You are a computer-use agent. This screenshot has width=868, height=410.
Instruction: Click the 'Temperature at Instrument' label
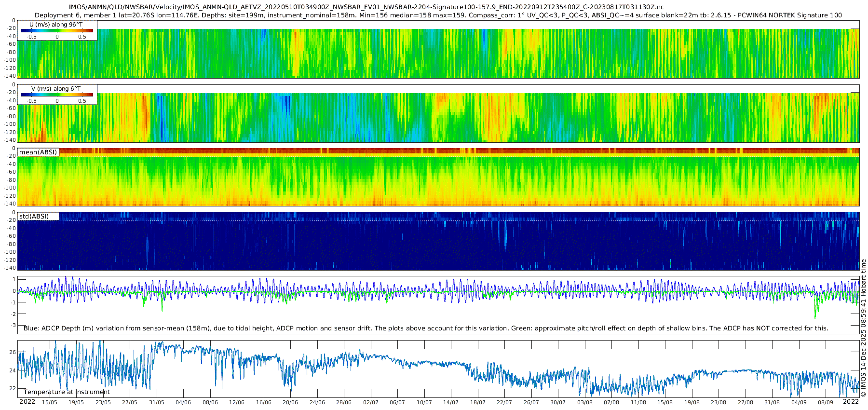point(67,392)
